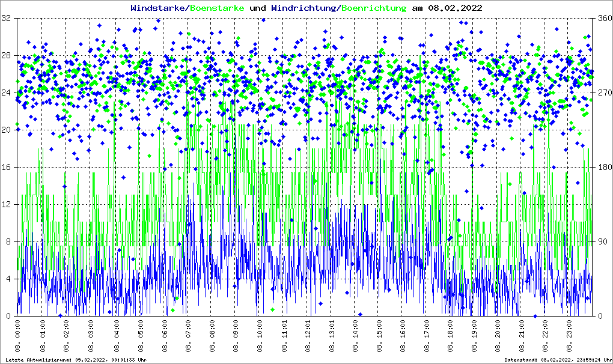Viewport: 613px width, 364px height.
Task: Click the "Letzte Aktualisierung" footer text
Action: click(74, 360)
